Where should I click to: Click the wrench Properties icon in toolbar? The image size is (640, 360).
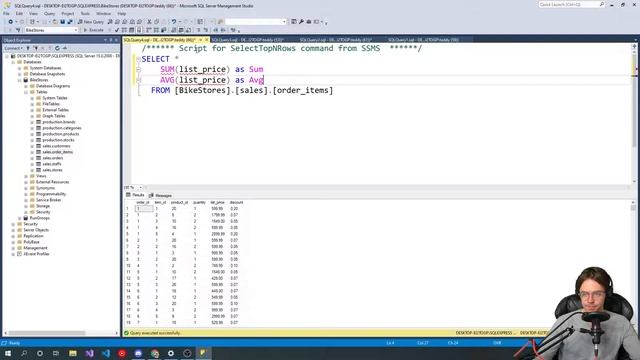[301, 22]
